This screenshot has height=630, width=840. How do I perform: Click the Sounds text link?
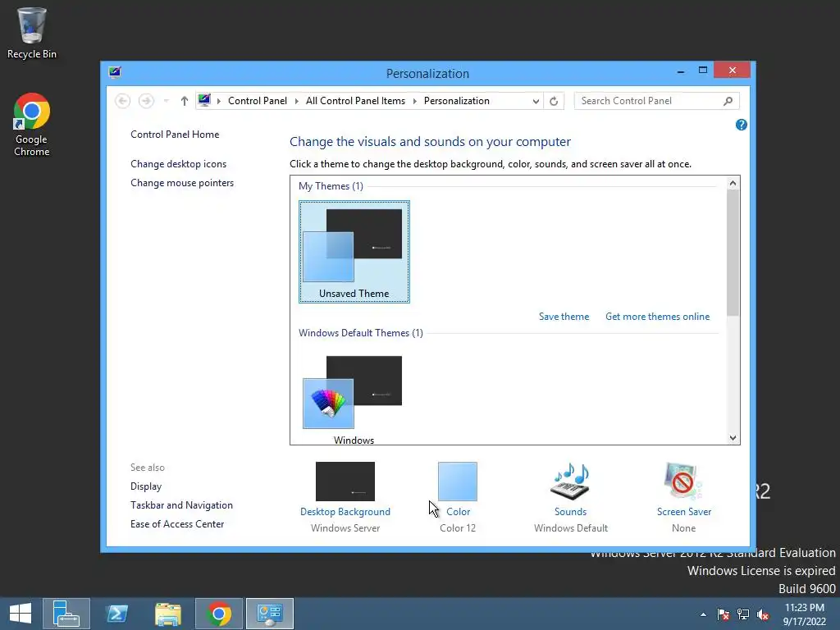coord(571,512)
